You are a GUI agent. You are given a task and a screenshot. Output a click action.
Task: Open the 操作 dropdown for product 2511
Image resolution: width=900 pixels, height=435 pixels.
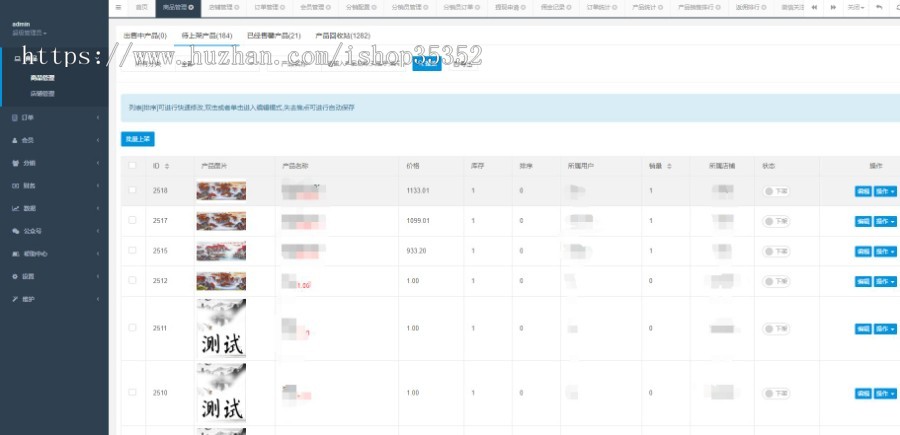tap(885, 329)
